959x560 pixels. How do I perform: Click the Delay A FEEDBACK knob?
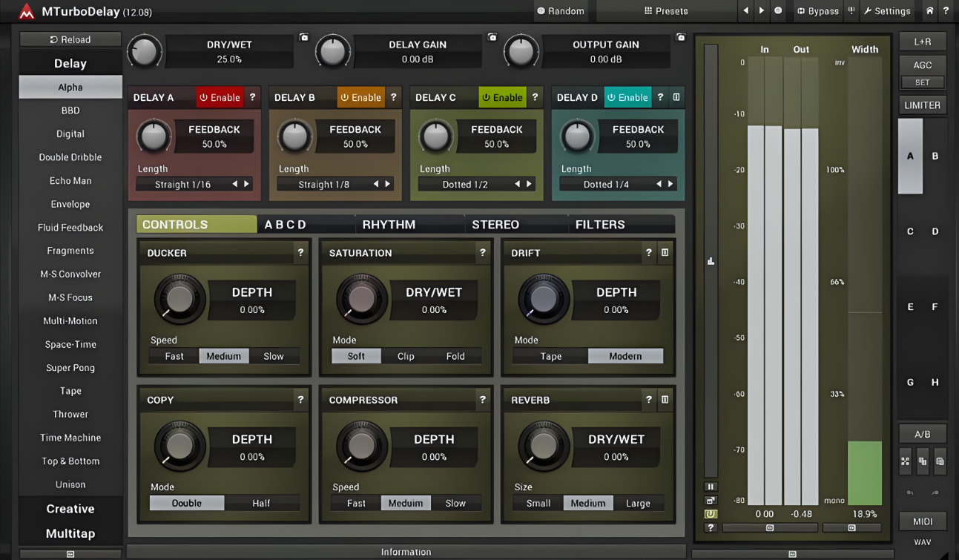tap(153, 137)
